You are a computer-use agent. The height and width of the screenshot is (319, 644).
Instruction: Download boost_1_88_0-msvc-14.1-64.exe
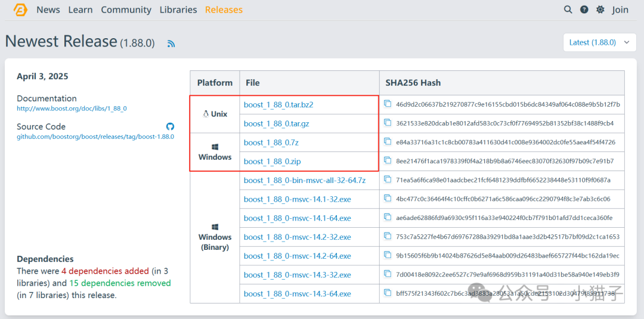(298, 218)
